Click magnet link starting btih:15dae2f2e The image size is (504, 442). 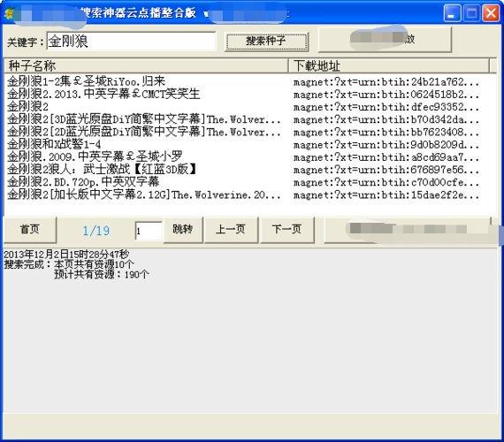tap(386, 194)
